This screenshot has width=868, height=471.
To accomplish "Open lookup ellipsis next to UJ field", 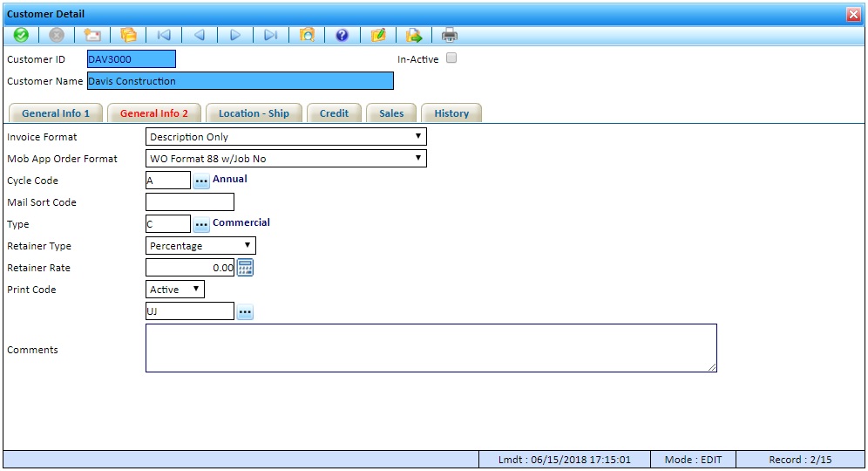I will pyautogui.click(x=245, y=312).
